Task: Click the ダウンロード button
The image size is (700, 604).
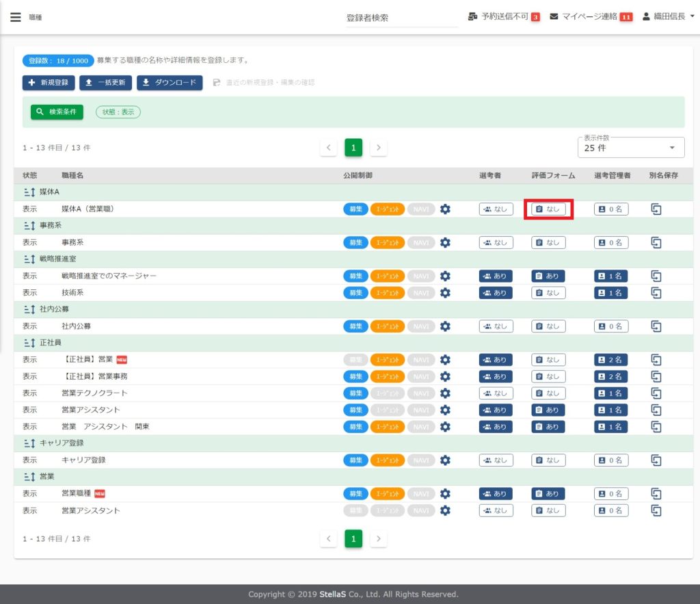Action: (x=170, y=83)
